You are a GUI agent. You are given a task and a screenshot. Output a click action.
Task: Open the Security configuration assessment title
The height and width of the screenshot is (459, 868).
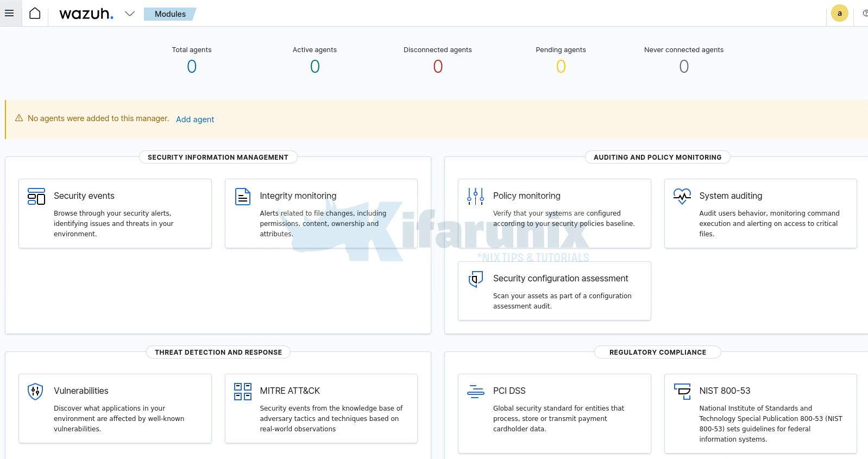click(561, 279)
